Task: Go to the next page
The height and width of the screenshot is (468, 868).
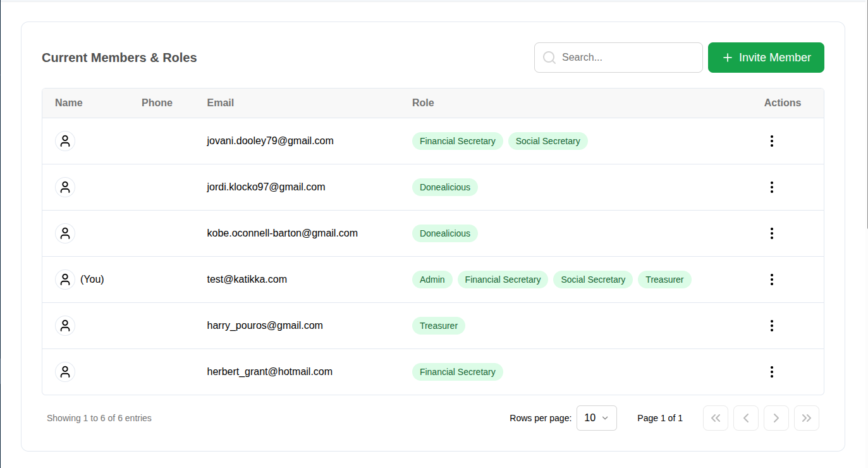Action: click(776, 418)
